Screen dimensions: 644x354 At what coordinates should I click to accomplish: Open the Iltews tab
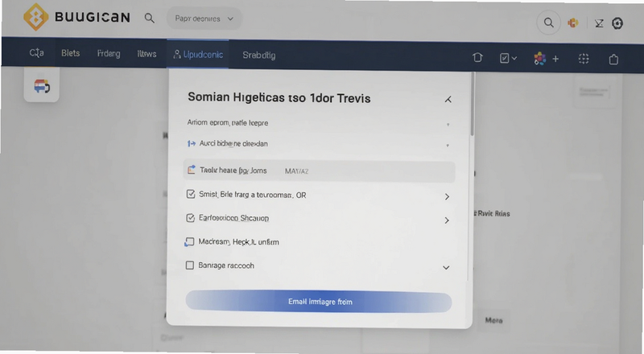click(147, 54)
